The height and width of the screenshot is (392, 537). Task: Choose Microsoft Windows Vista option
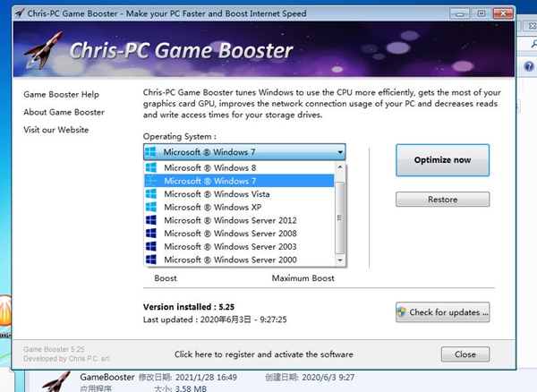coord(239,194)
